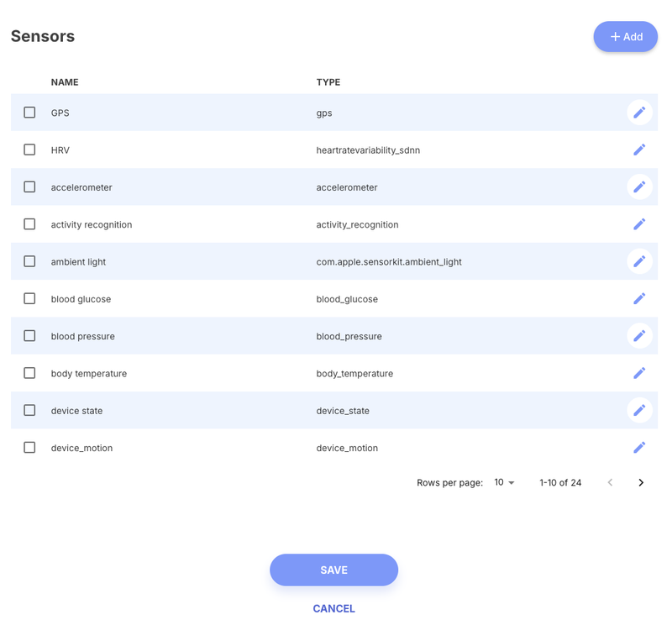The width and height of the screenshot is (672, 620).
Task: Open the edit pencil for HRV
Action: click(640, 149)
